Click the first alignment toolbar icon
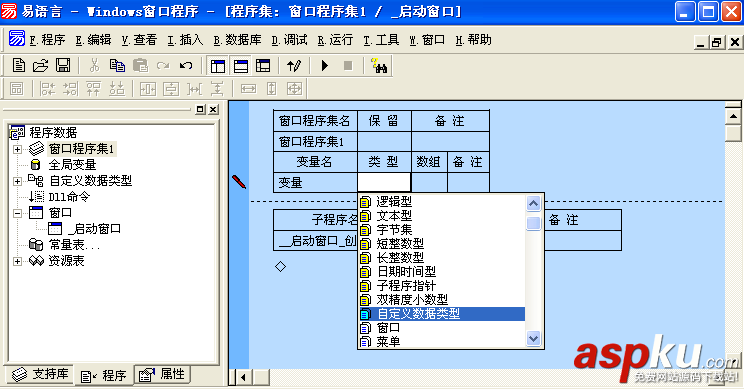The width and height of the screenshot is (744, 389). pyautogui.click(x=17, y=89)
